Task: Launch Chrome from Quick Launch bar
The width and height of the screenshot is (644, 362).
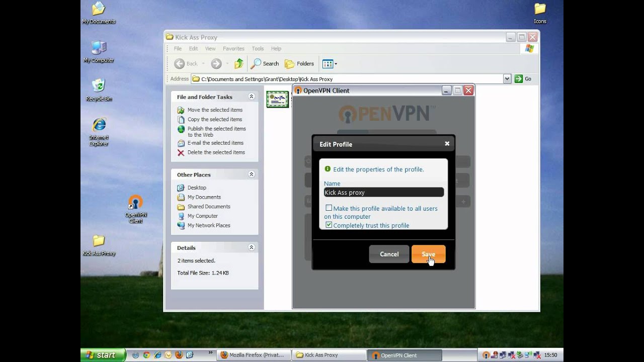Action: (146, 355)
